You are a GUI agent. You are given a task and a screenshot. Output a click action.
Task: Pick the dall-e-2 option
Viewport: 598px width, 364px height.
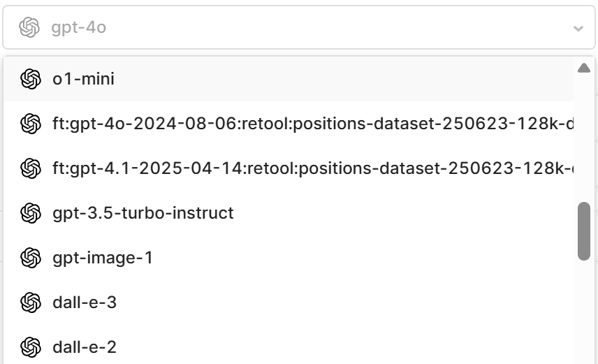pyautogui.click(x=85, y=347)
